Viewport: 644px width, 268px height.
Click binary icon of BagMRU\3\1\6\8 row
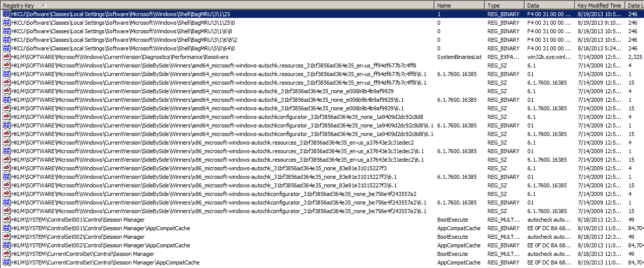tap(7, 31)
